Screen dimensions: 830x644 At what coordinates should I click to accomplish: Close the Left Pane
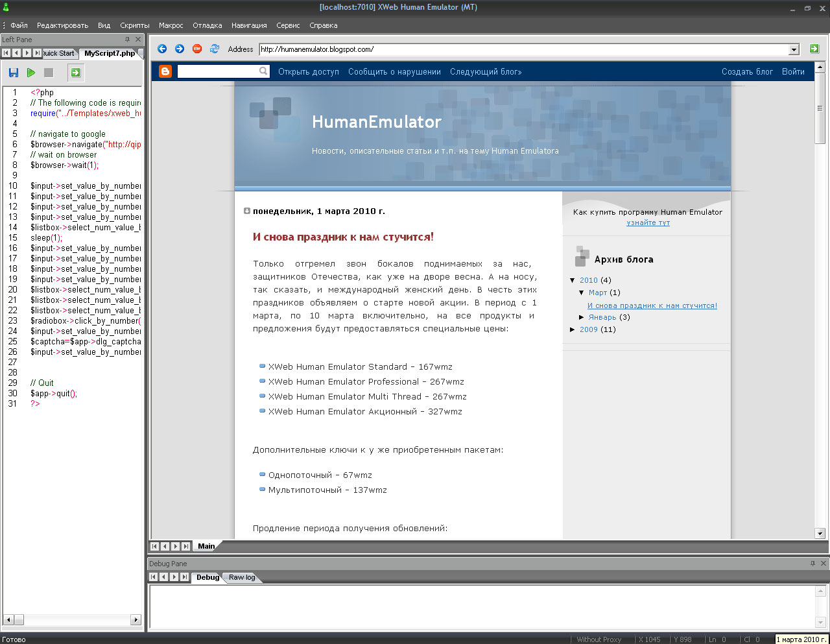(137, 40)
